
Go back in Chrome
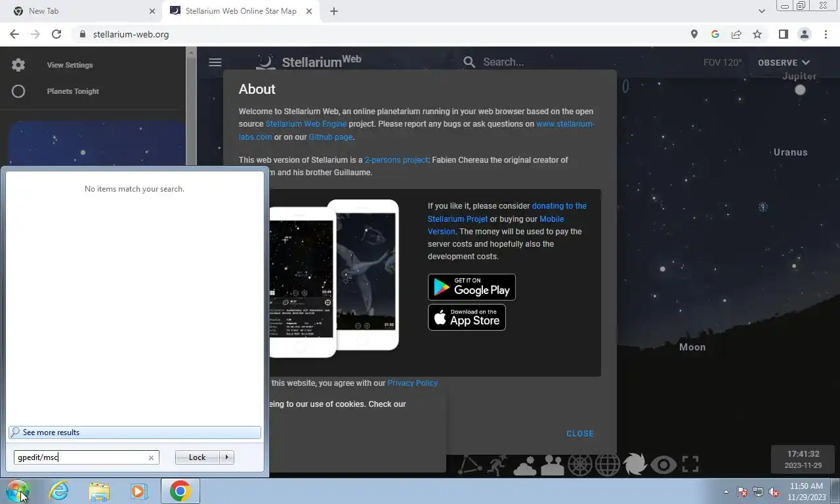point(14,34)
